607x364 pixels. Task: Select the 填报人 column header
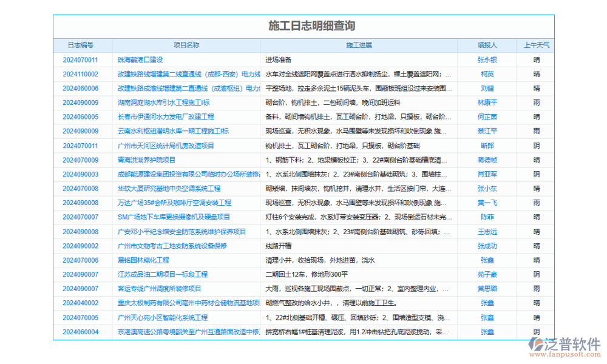click(487, 45)
